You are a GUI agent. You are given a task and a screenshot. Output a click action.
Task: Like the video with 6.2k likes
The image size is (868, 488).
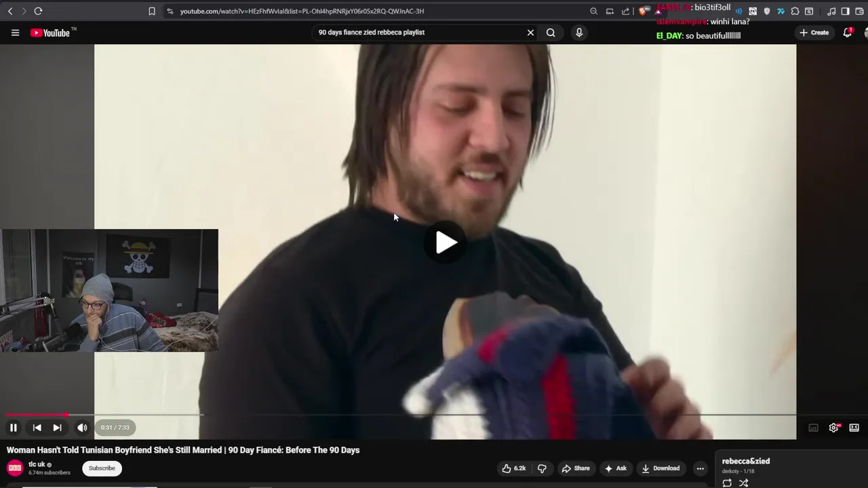pos(514,468)
